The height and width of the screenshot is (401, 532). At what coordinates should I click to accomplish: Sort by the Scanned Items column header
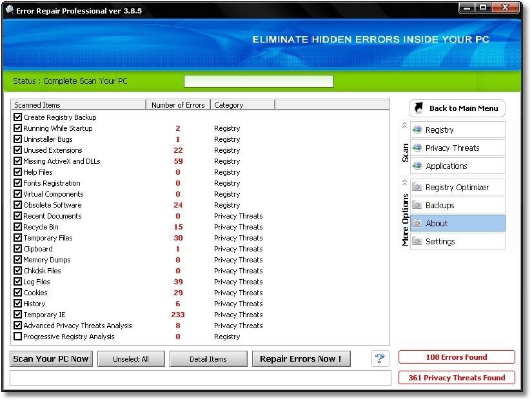78,105
